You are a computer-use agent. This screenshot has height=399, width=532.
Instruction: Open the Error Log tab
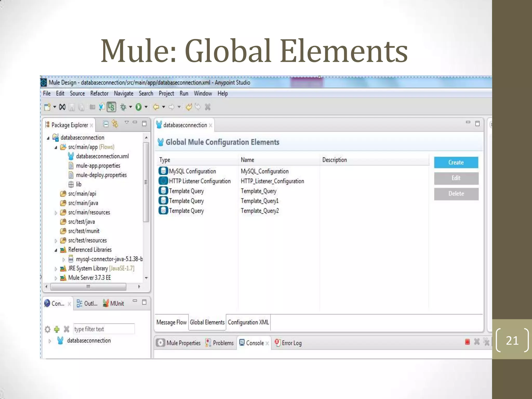(x=288, y=343)
